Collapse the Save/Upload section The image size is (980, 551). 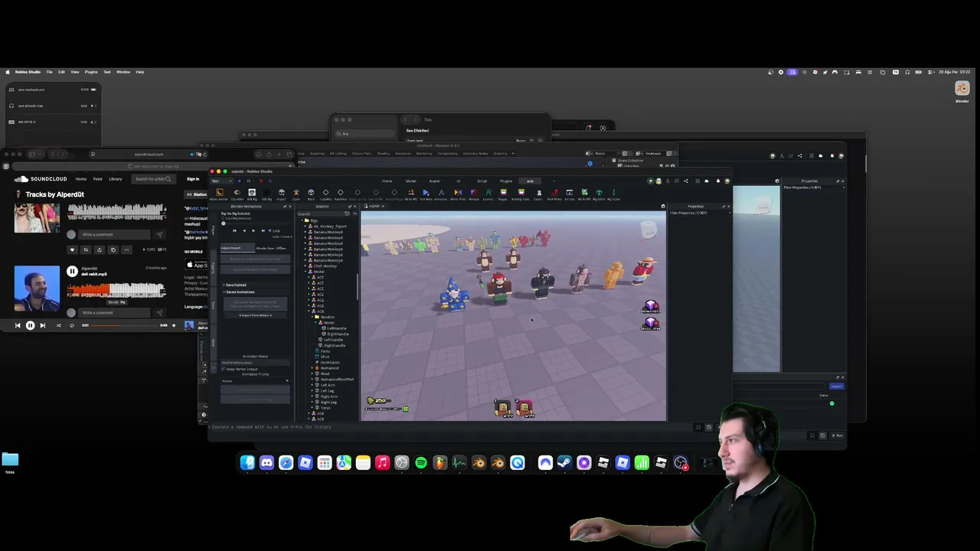point(224,285)
